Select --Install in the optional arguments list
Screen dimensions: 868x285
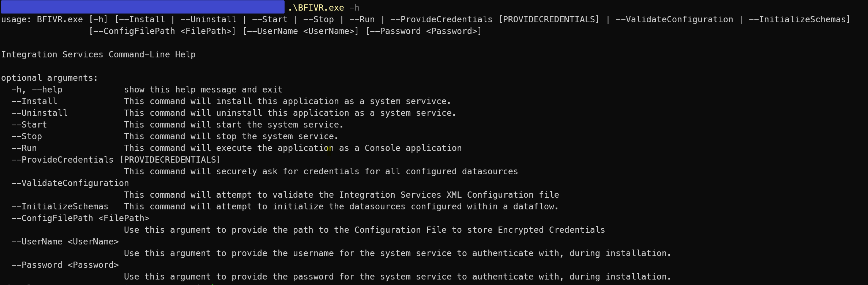pyautogui.click(x=34, y=101)
